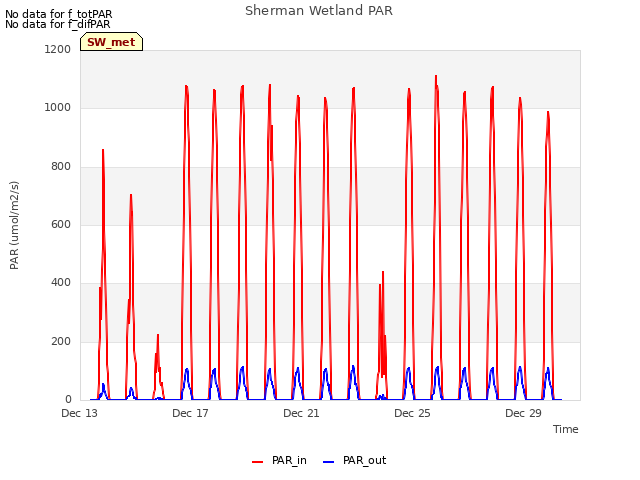640x480 pixels.
Task: Toggle the PAR_out legend entry
Action: click(354, 460)
